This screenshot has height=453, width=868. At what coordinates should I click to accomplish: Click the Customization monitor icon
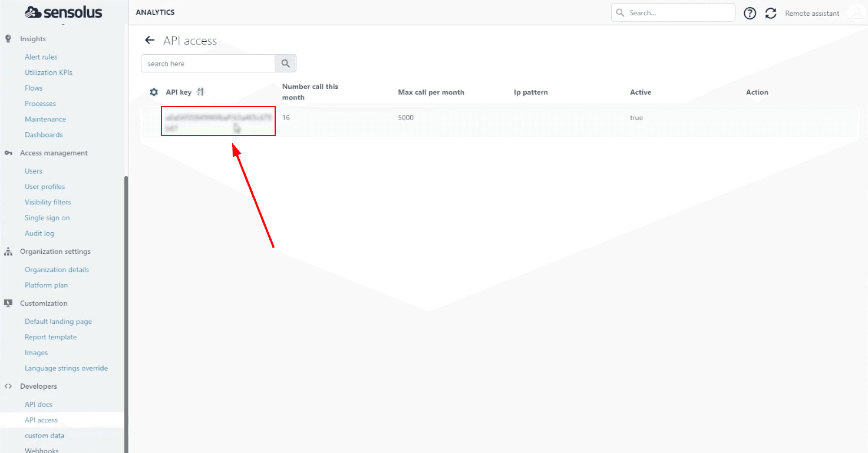(8, 303)
